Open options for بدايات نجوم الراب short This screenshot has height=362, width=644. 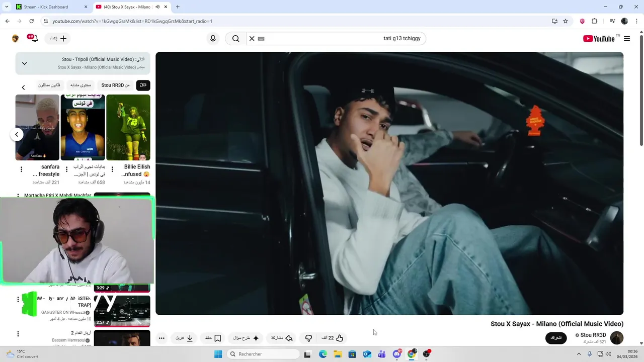[66, 169]
